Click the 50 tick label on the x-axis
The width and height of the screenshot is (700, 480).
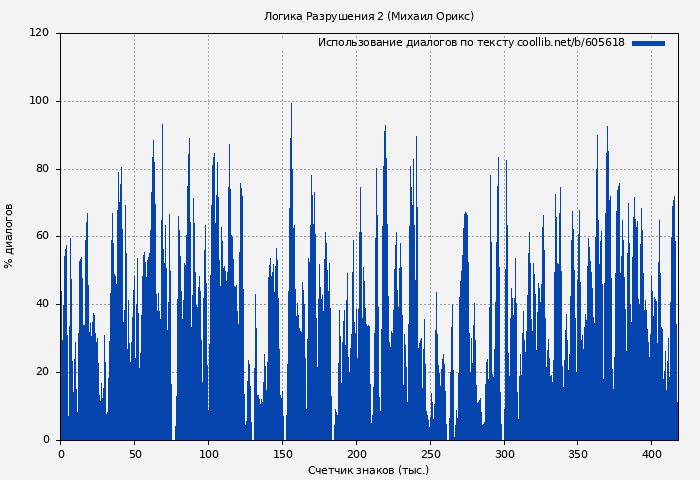[x=134, y=454]
